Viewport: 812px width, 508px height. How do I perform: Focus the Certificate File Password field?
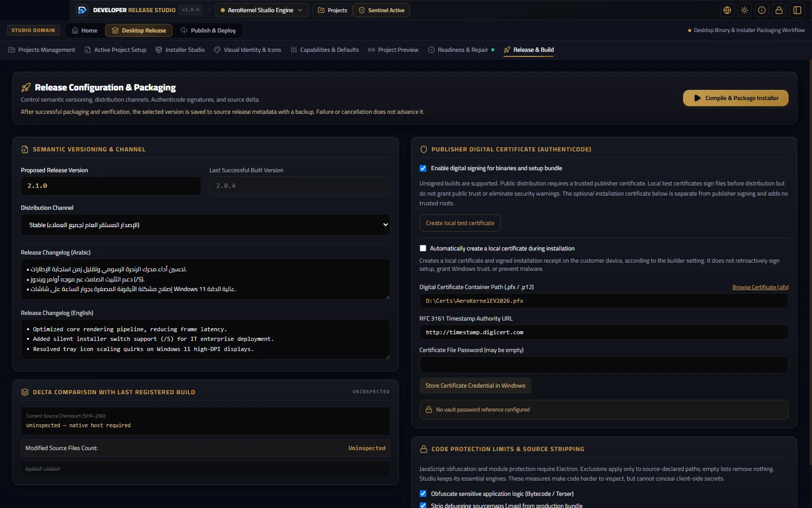tap(603, 365)
